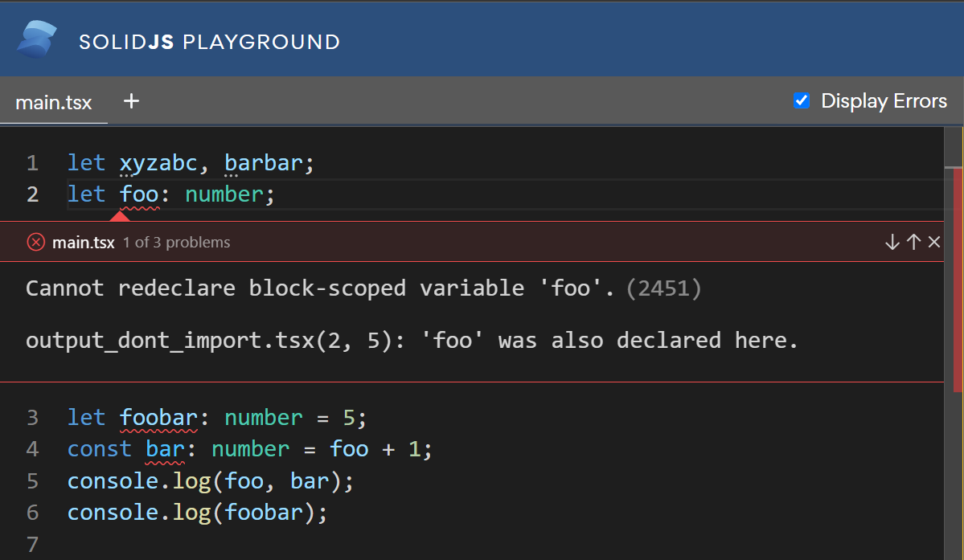Go to previous problem with up arrow
Viewport: 964px width, 560px height.
pyautogui.click(x=913, y=242)
